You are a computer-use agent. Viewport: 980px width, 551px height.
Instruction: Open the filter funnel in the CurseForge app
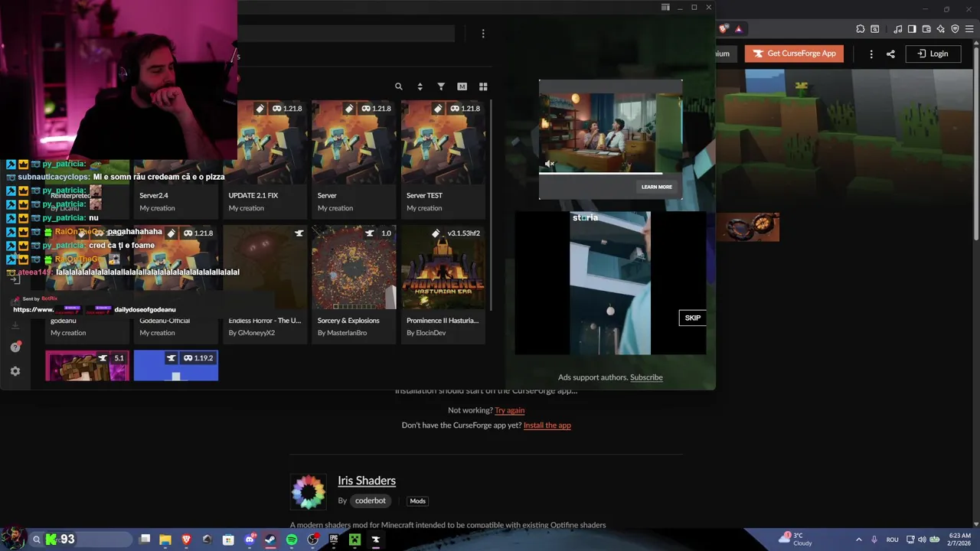point(441,86)
